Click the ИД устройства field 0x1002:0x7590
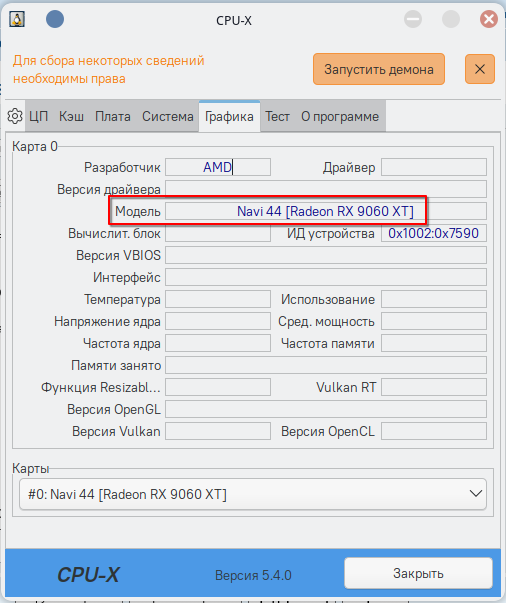Viewport: 506px width, 603px height. point(434,233)
